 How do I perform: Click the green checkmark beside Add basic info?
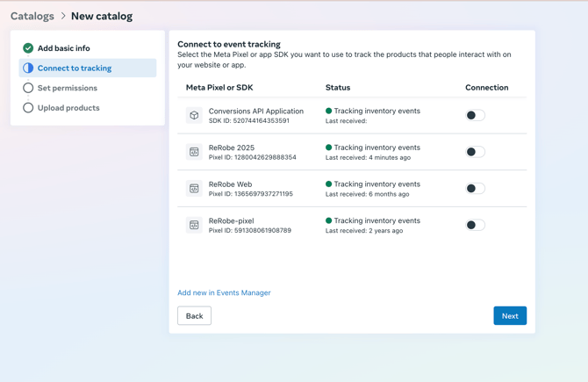28,48
